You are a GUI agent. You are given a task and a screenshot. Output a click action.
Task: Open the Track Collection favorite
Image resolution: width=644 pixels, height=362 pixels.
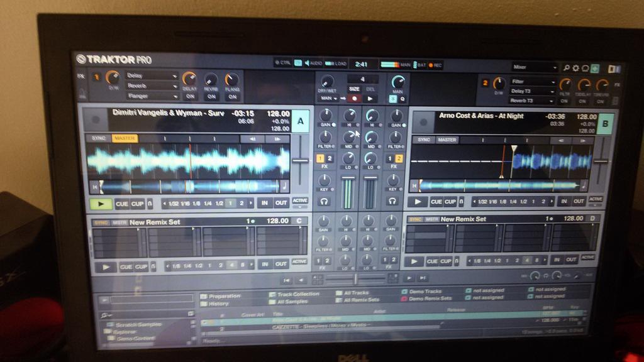294,294
